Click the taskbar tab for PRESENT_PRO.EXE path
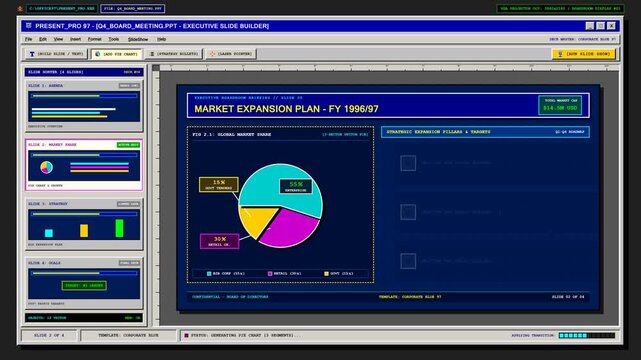The image size is (641, 360). point(62,8)
